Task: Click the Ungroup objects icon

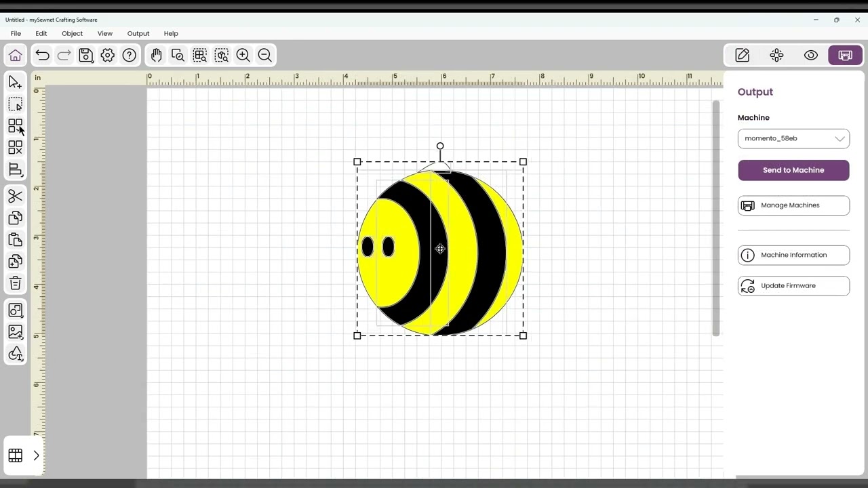Action: coord(15,148)
